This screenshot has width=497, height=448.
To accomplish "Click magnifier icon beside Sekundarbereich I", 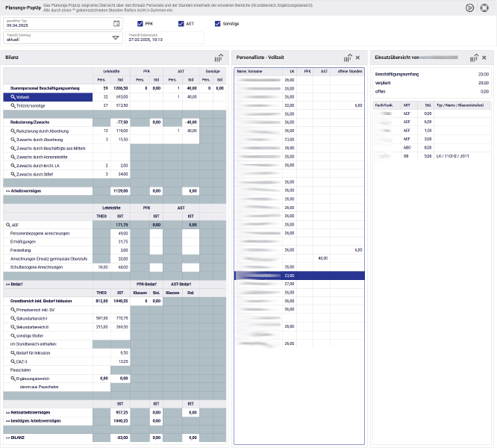I will 13,317.
